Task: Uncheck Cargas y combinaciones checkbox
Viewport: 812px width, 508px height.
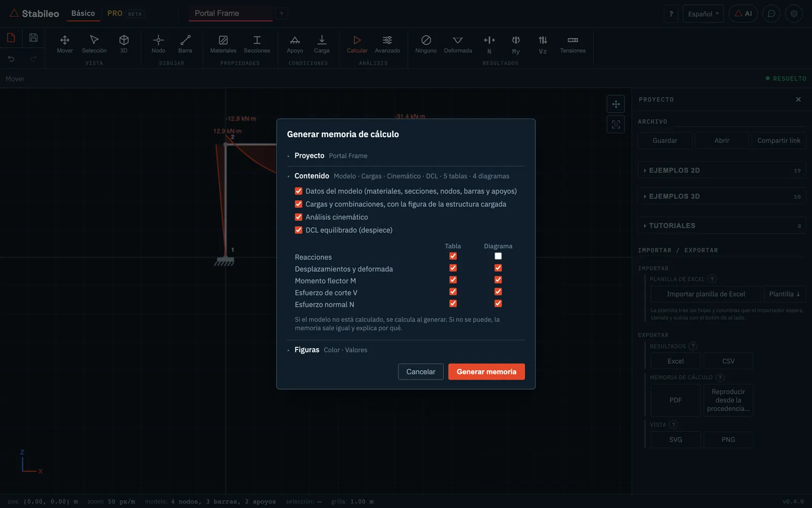Action: pyautogui.click(x=298, y=204)
